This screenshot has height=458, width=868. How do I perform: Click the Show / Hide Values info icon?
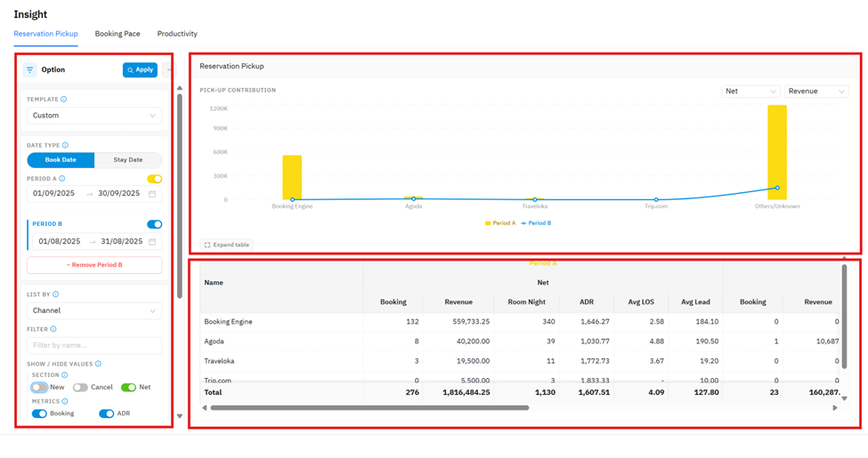click(x=98, y=364)
